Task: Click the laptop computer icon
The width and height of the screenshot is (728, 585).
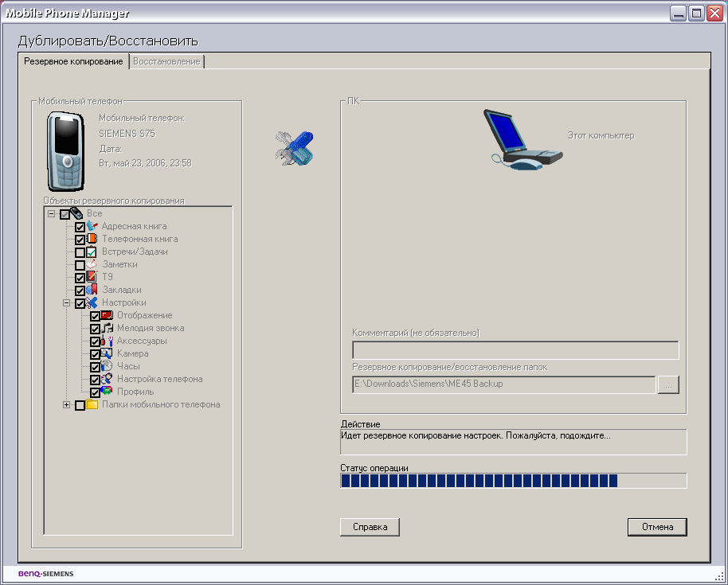Action: click(x=523, y=140)
